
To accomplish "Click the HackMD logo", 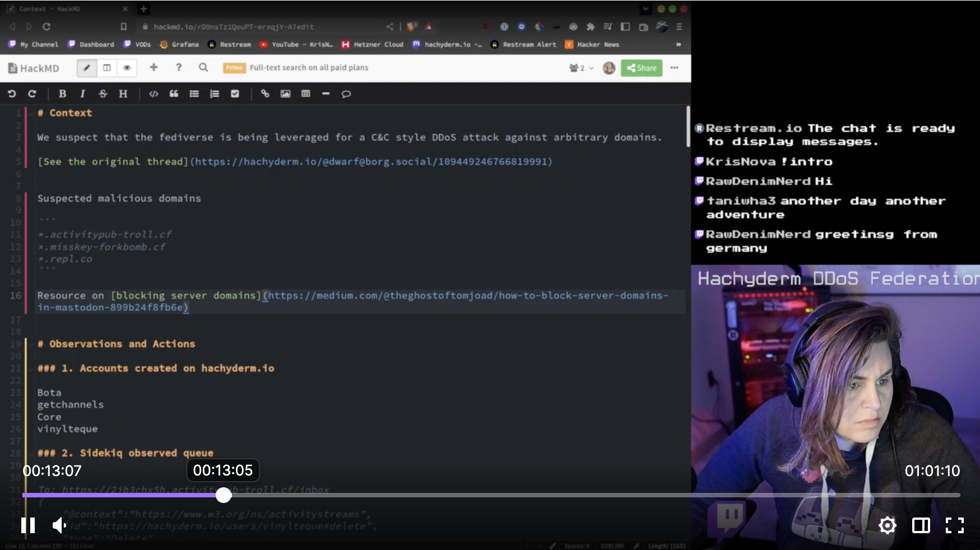I will pos(34,68).
